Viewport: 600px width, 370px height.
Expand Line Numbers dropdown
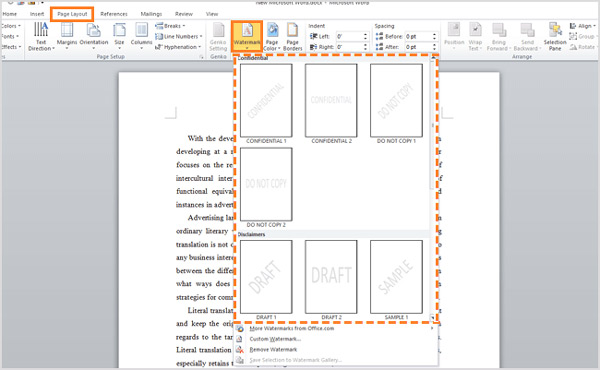pos(178,36)
